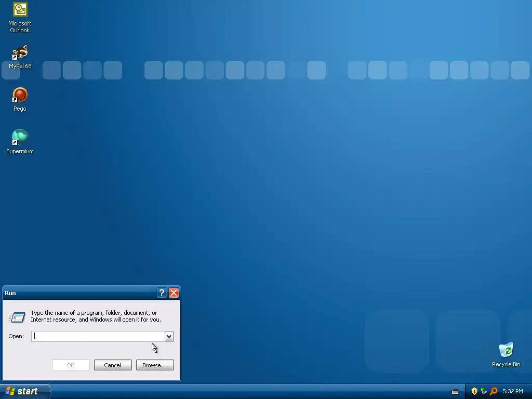Open the Start menu
Image resolution: width=532 pixels, height=399 pixels.
pos(25,392)
